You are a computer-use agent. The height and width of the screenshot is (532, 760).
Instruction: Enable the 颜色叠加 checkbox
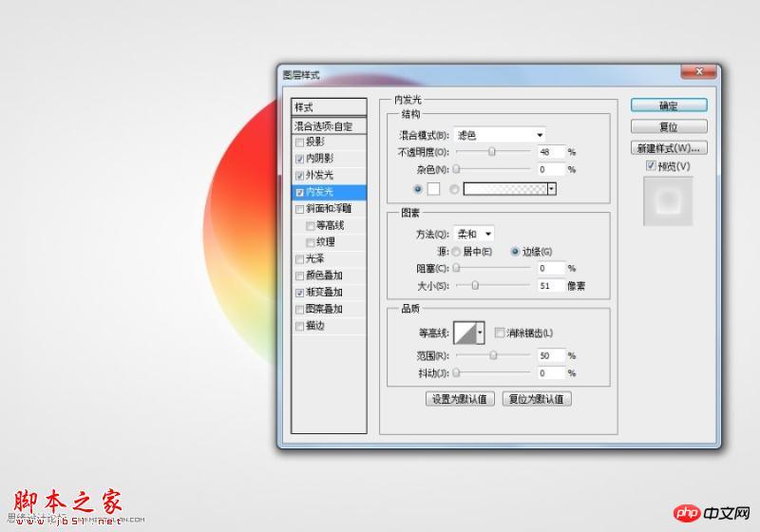coord(299,275)
